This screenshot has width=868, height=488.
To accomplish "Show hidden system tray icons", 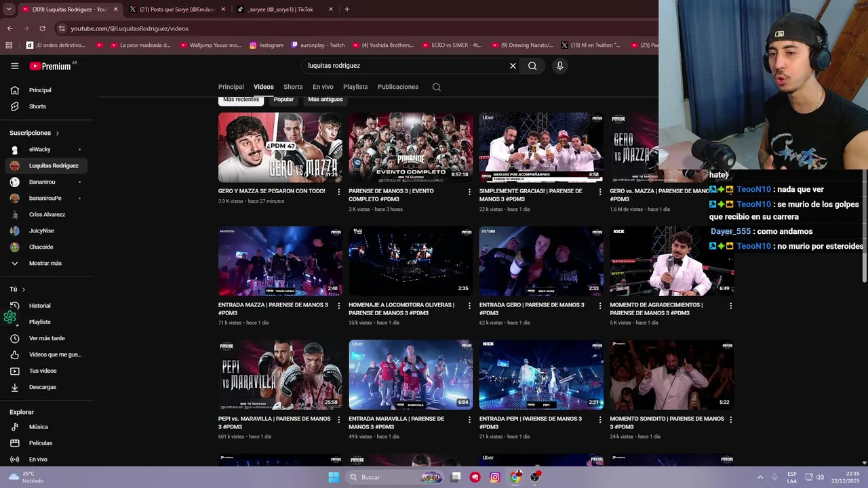I will [759, 477].
